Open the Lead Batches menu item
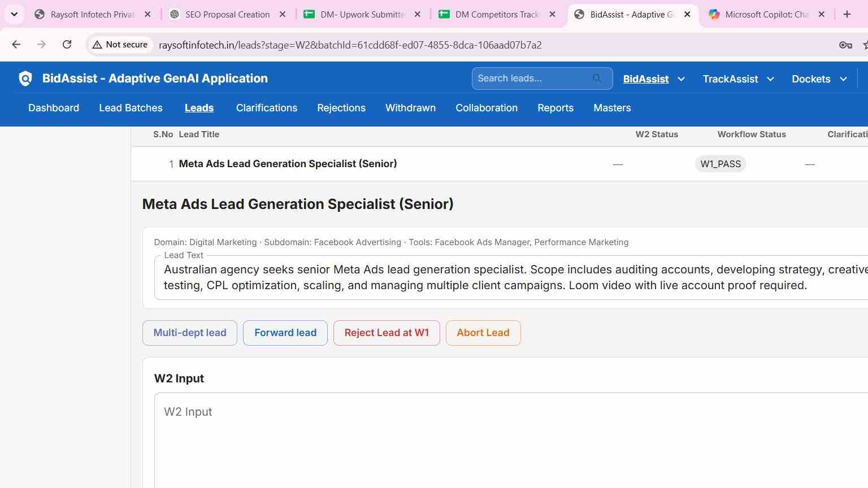 point(131,108)
